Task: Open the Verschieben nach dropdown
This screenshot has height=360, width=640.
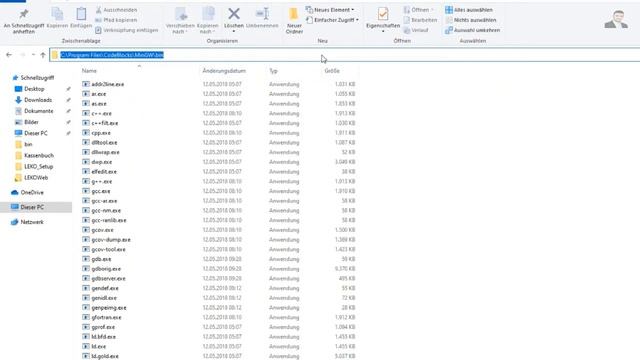Action: (x=180, y=20)
